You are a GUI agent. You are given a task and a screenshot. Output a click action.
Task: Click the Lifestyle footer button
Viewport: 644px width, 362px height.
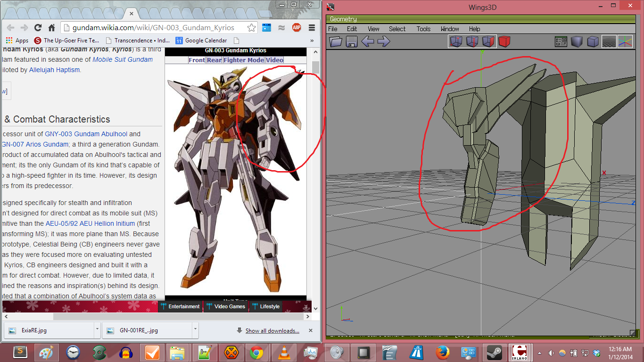pos(266,306)
